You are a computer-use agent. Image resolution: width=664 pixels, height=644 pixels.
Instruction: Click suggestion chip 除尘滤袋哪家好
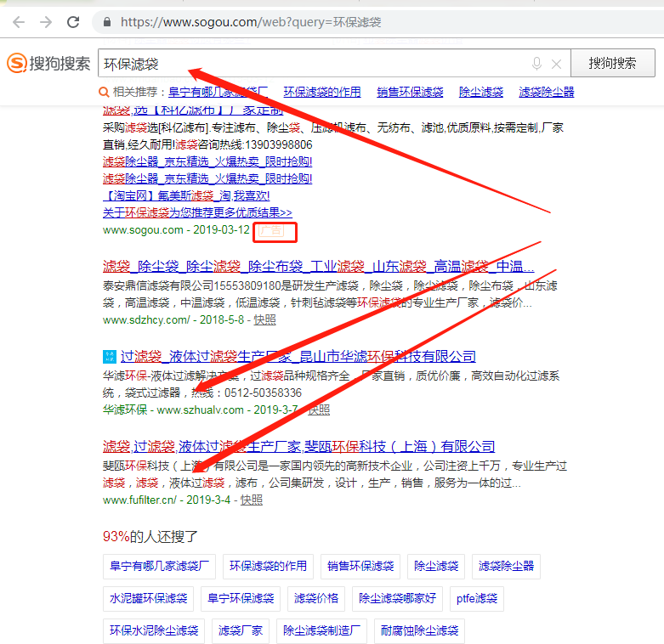click(x=397, y=598)
